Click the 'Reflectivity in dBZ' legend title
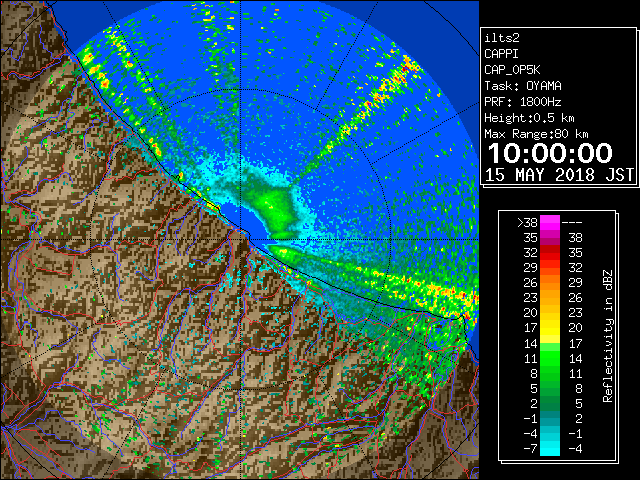 coord(608,336)
